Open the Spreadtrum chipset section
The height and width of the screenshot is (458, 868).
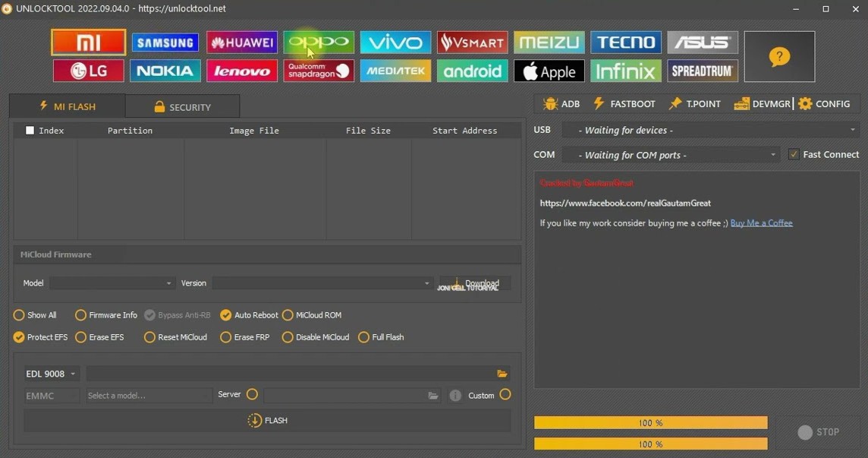point(703,71)
